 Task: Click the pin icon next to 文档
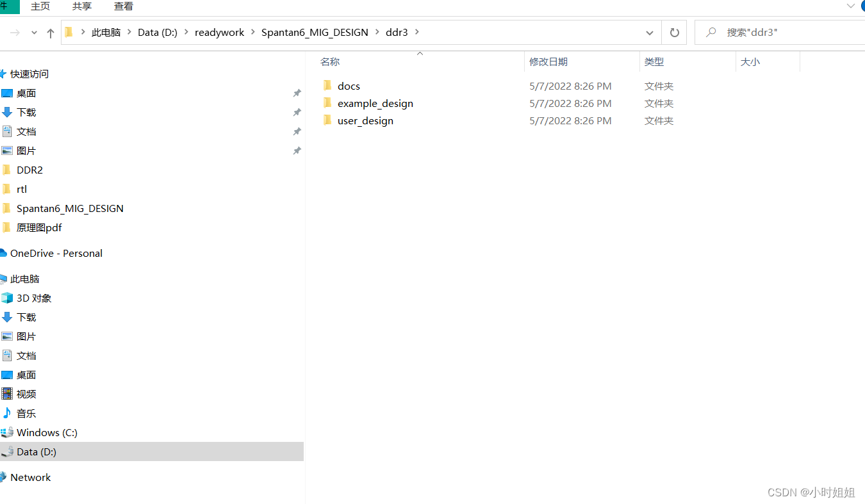point(297,131)
